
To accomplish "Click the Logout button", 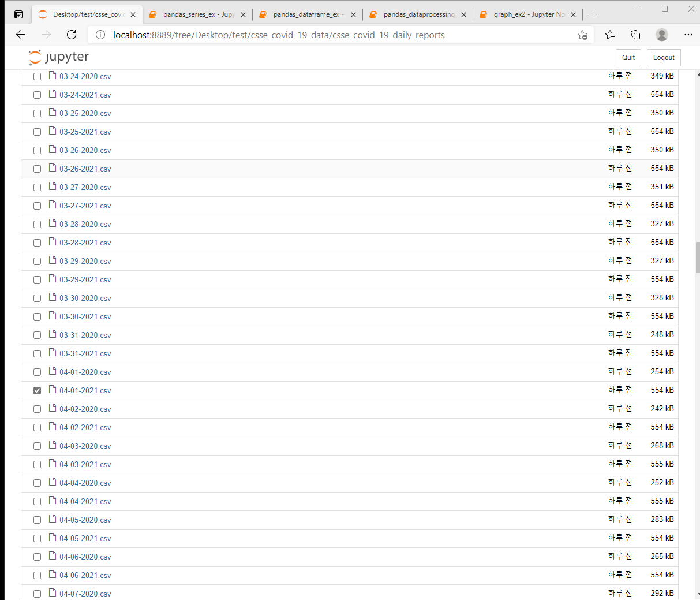I will coord(664,58).
